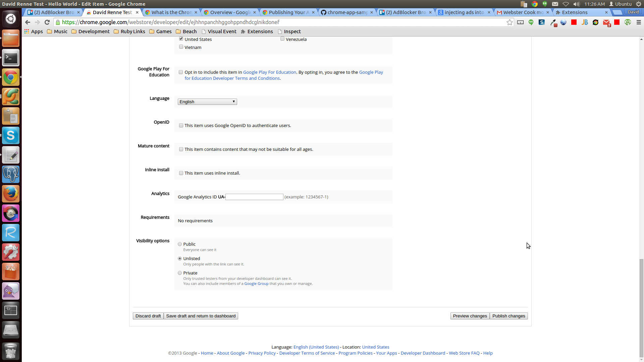Enable inline install checkbox
The width and height of the screenshot is (644, 362).
(x=181, y=173)
